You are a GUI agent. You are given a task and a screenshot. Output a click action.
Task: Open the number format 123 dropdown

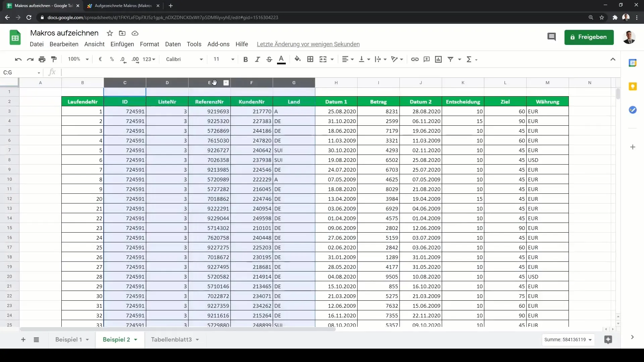(149, 59)
